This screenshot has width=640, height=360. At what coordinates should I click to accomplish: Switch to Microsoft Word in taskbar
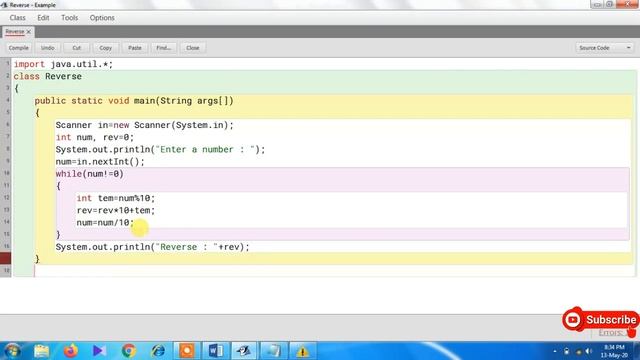tap(216, 351)
